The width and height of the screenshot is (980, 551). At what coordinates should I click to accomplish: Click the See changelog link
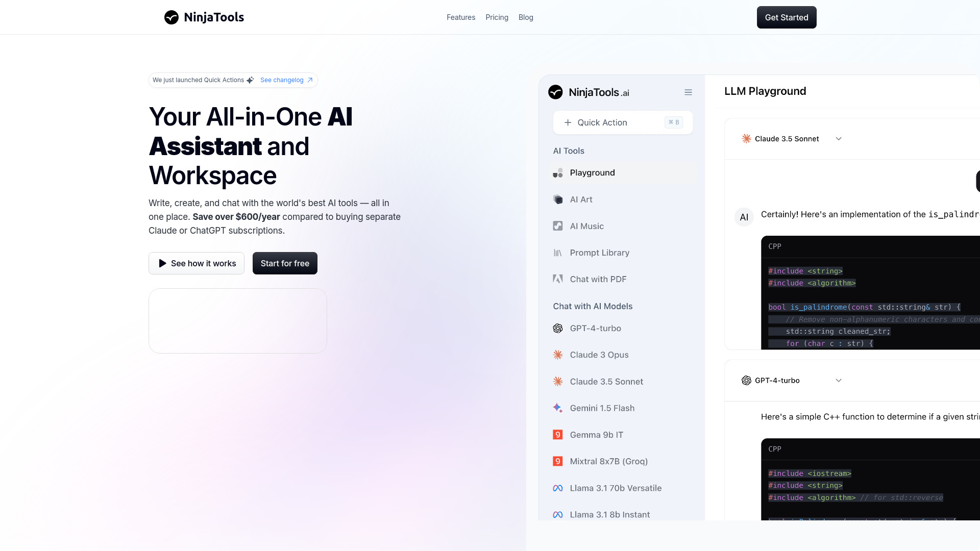click(x=282, y=80)
